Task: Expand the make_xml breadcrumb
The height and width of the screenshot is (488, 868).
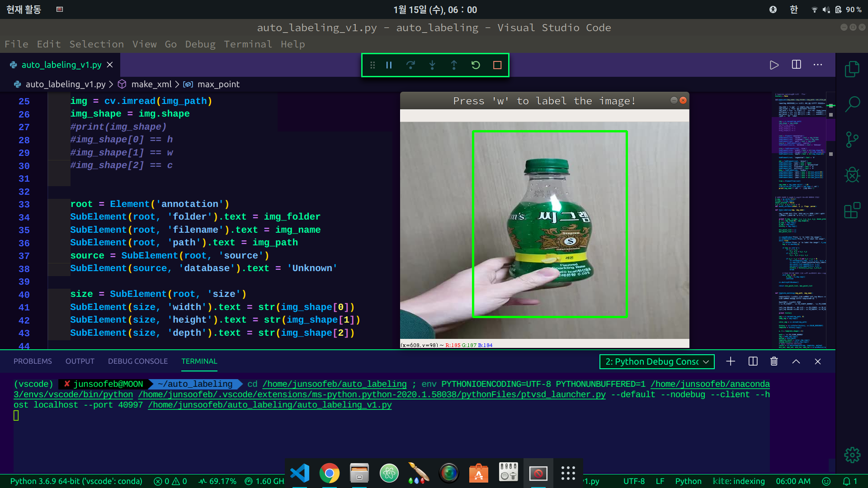Action: [x=151, y=84]
